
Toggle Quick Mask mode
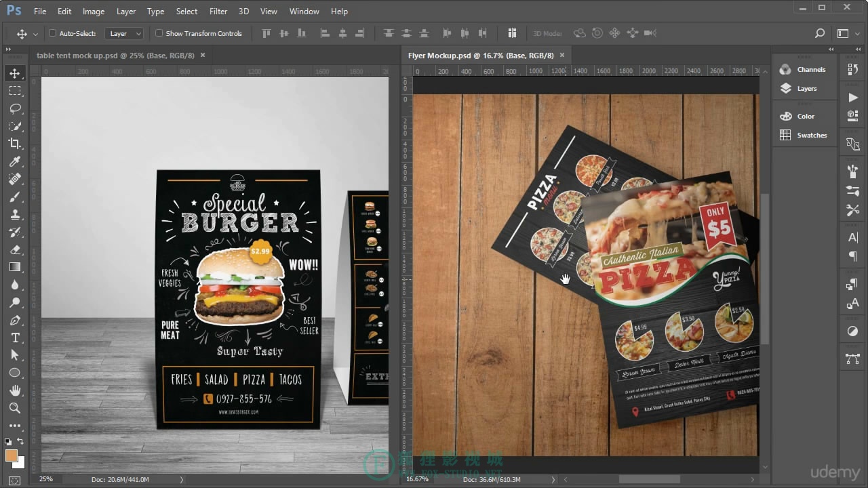pos(15,481)
